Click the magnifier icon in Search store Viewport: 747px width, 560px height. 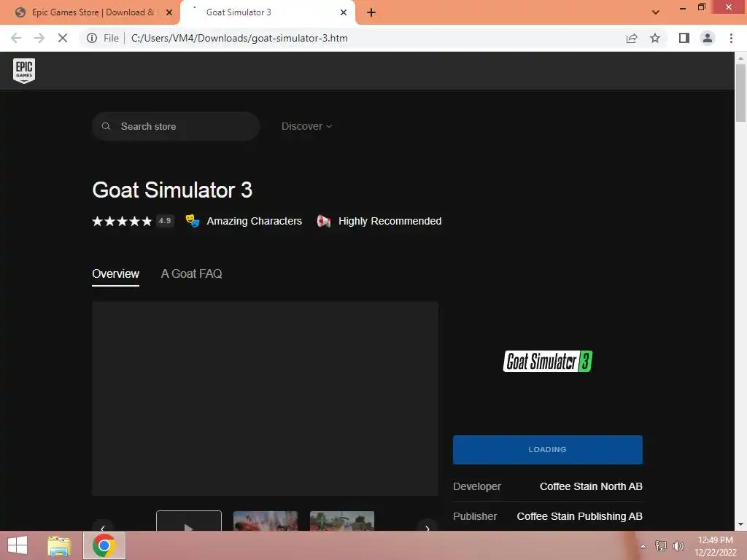(x=106, y=126)
